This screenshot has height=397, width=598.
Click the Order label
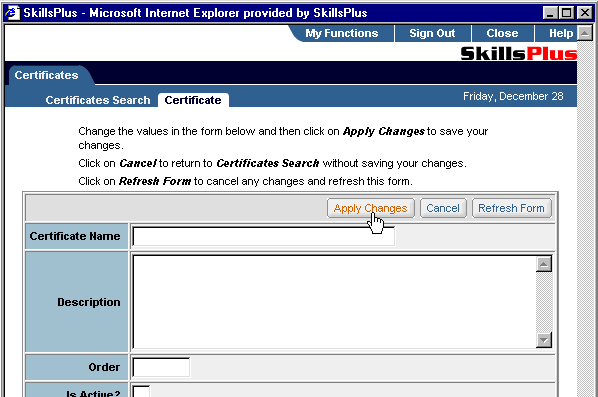click(x=104, y=367)
